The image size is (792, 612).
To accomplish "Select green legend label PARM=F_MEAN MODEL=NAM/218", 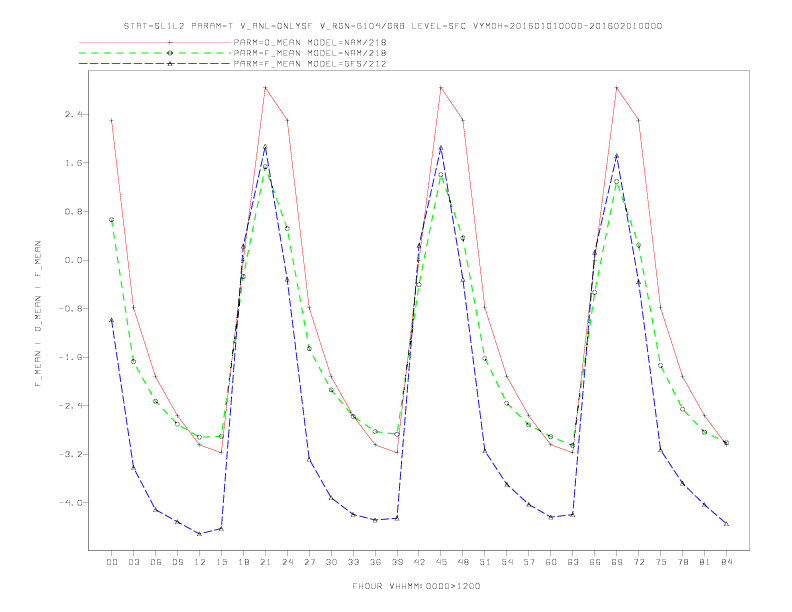I will pos(310,53).
